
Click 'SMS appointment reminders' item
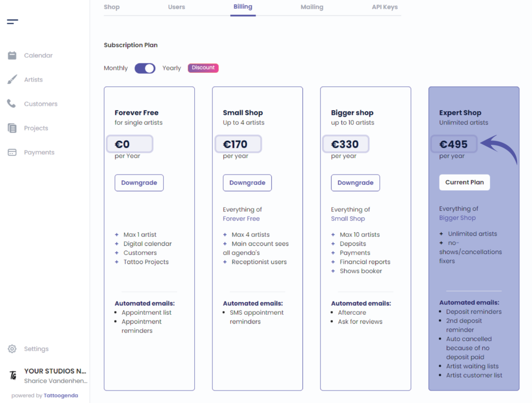pyautogui.click(x=257, y=317)
